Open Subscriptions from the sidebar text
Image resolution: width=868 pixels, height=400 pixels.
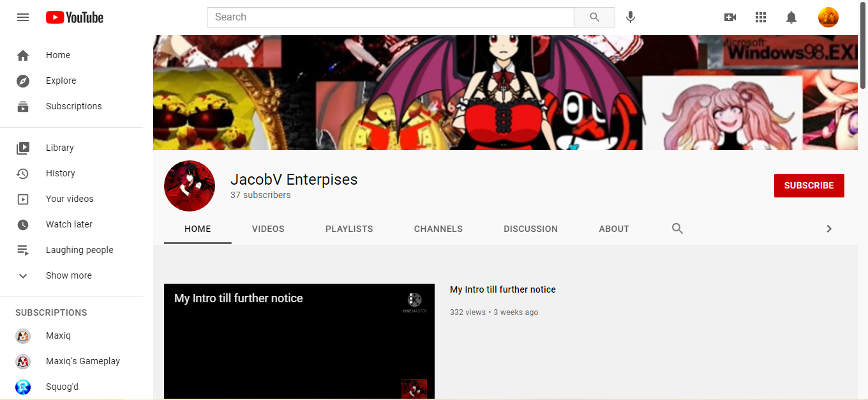(74, 106)
